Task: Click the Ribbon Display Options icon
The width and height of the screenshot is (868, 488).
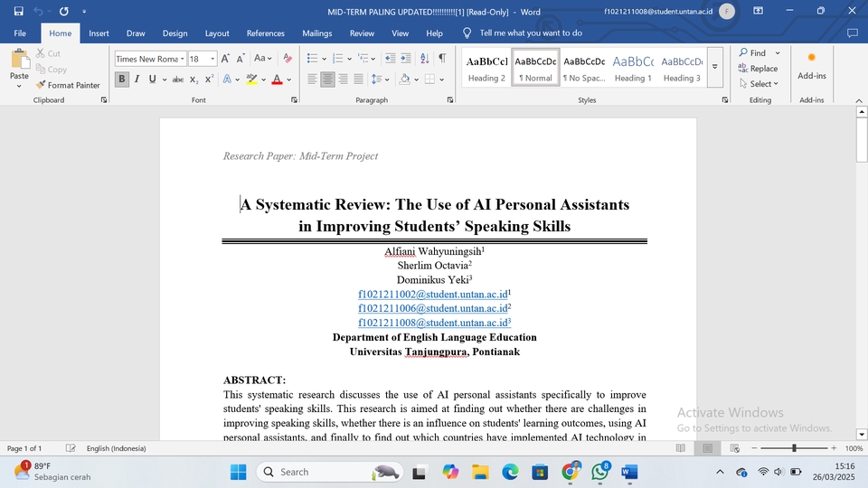Action: [759, 11]
